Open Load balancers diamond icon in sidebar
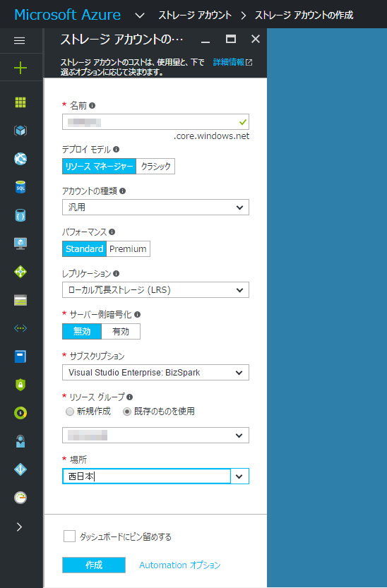 pyautogui.click(x=20, y=272)
